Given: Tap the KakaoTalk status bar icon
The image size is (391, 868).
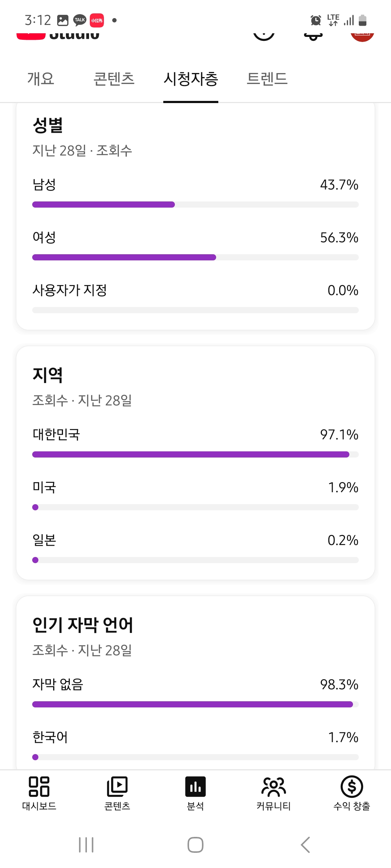Looking at the screenshot, I should [x=80, y=20].
